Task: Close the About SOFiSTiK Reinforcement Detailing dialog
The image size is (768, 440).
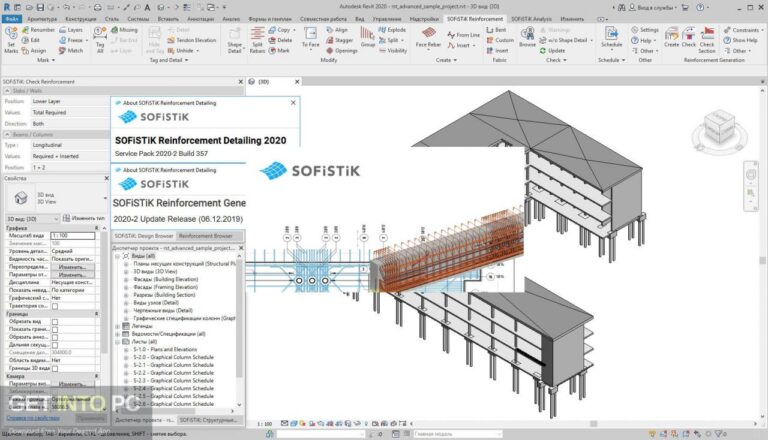Action: click(293, 103)
